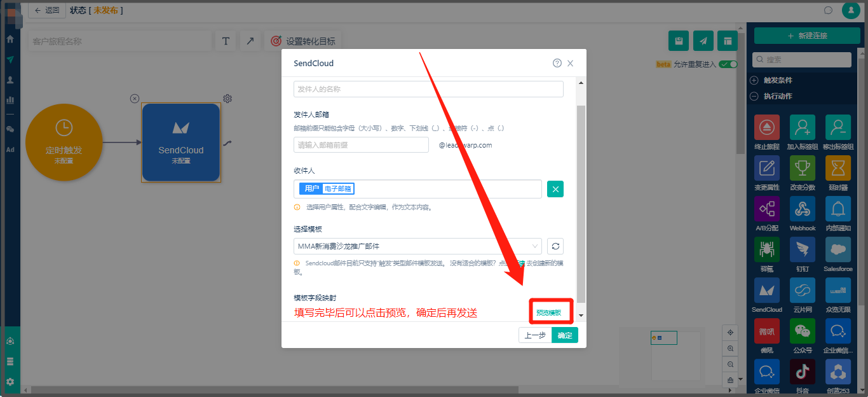The height and width of the screenshot is (397, 868).
Task: Open the 选择模板 dropdown
Action: point(417,246)
